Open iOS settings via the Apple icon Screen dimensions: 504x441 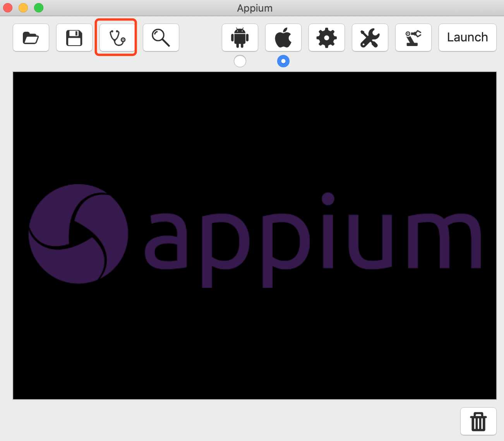click(x=283, y=38)
